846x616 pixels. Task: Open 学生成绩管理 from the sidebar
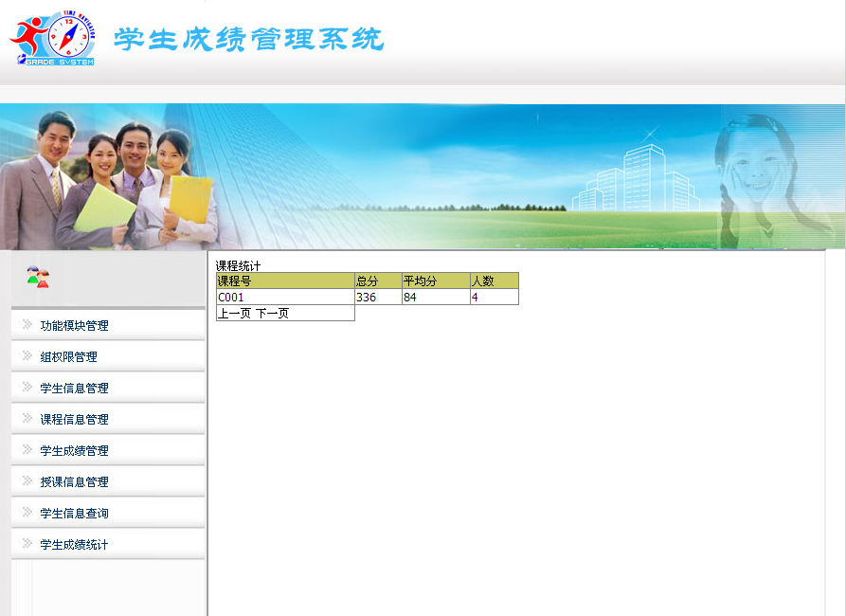[x=74, y=450]
